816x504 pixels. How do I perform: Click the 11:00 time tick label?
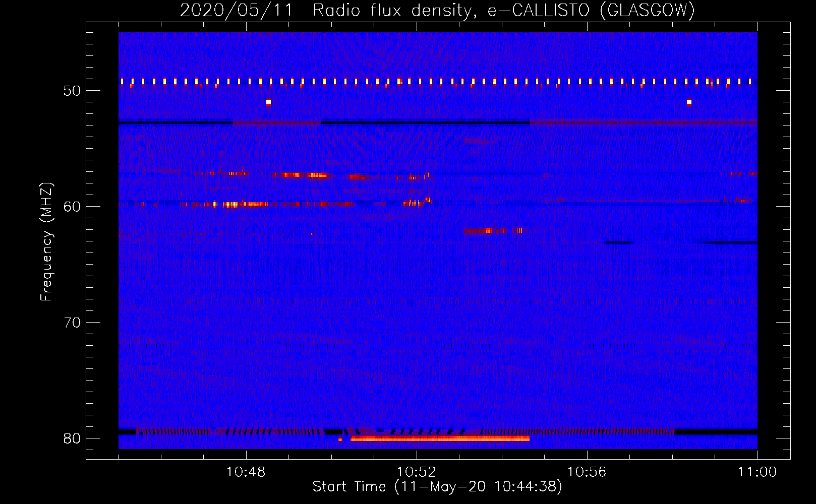click(x=757, y=472)
